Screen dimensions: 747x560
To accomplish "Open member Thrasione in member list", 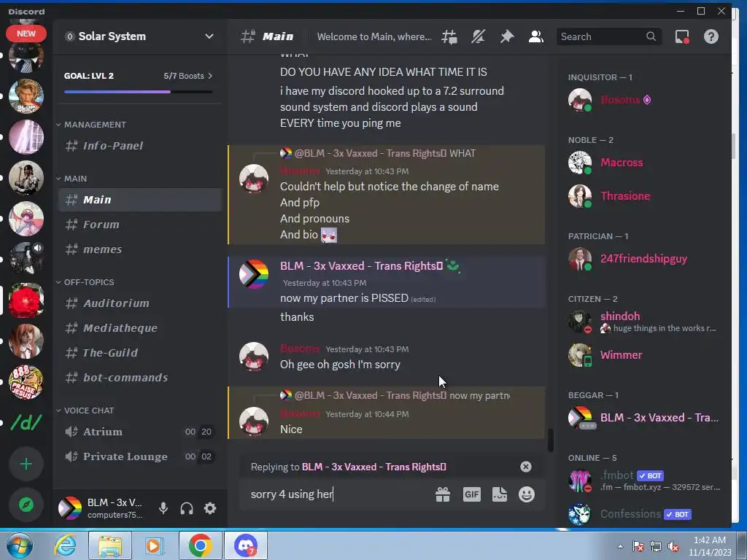I will (644, 195).
